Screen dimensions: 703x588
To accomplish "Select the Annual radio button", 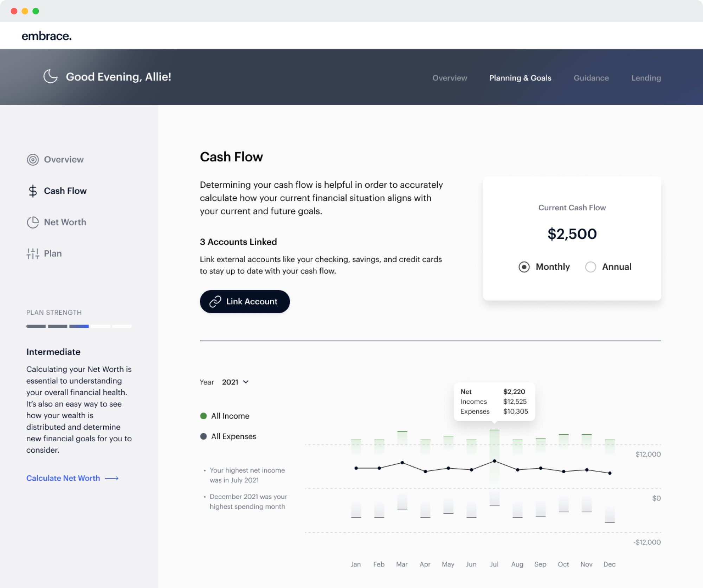I will pos(591,267).
